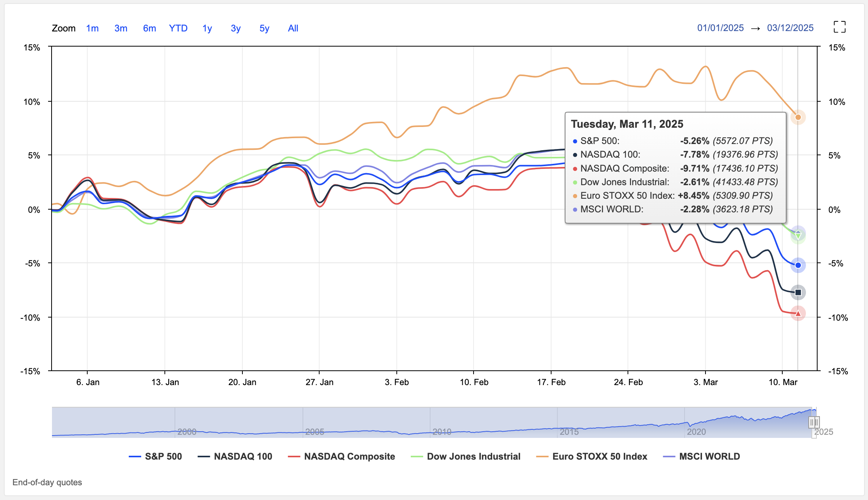Open the fullscreen chart view icon
The width and height of the screenshot is (868, 500).
839,27
